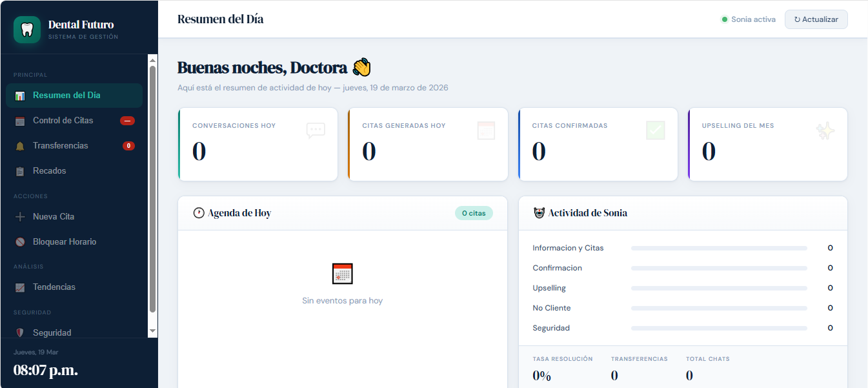The height and width of the screenshot is (388, 868).
Task: Click the Tendencias chart icon
Action: tap(20, 287)
